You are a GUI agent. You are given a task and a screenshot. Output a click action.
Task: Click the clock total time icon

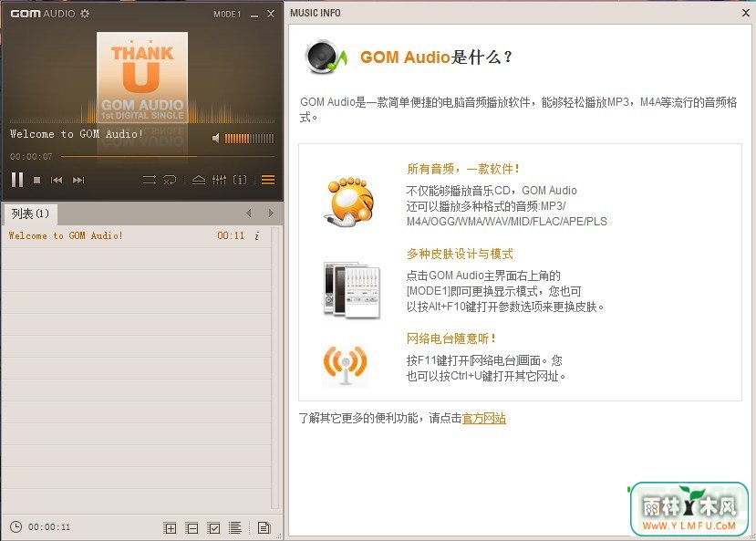[x=16, y=526]
